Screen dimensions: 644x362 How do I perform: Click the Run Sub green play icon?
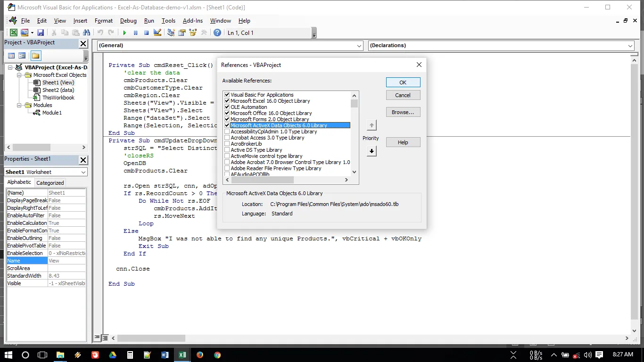tap(124, 33)
